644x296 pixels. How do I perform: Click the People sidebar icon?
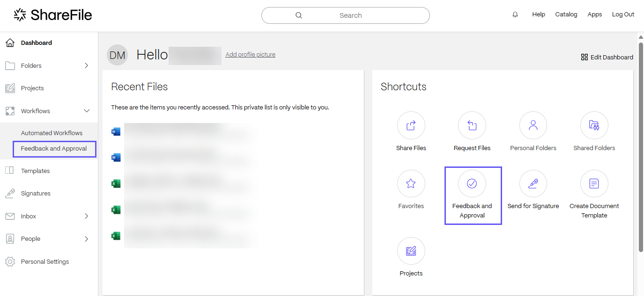(x=10, y=238)
